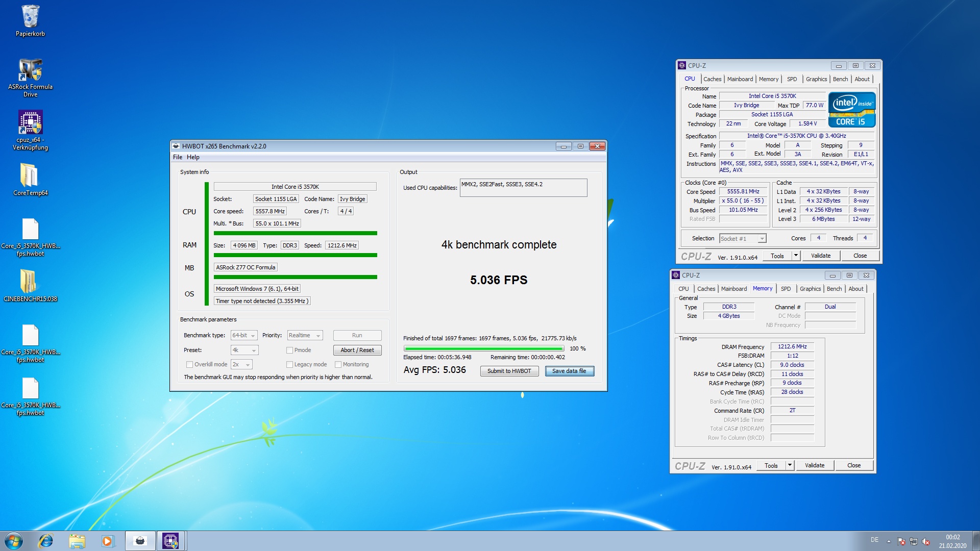Switch to CPU-Z taskbar button
980x551 pixels.
pos(171,541)
